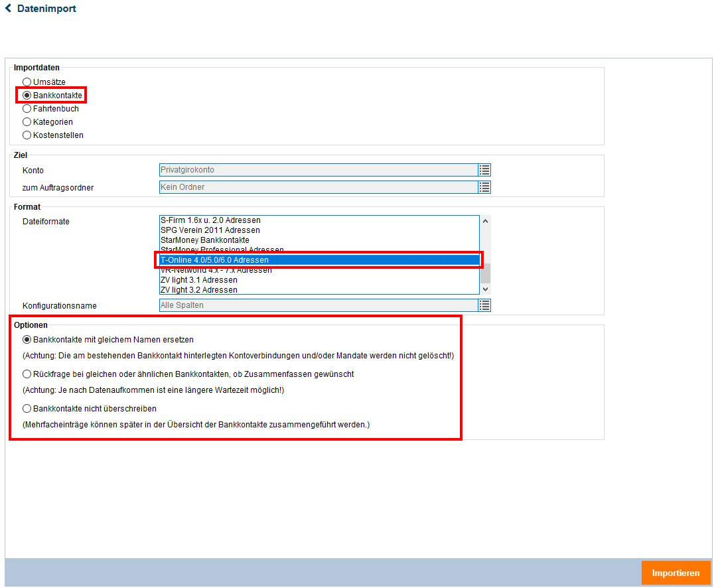Select the Kostenstellen radio button
Screen dimensions: 714x588
tap(27, 135)
